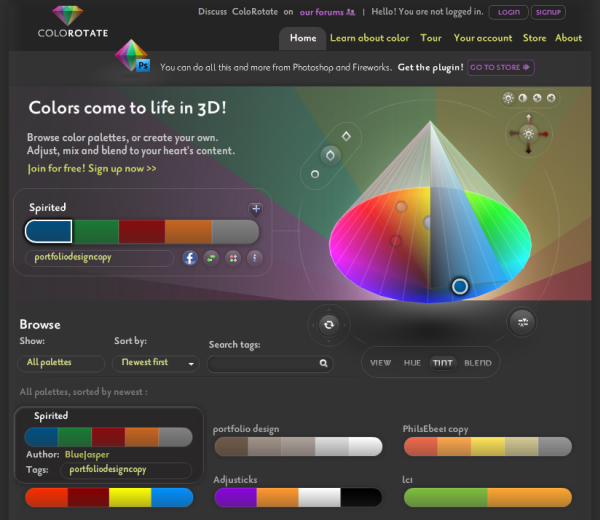The width and height of the screenshot is (600, 520).
Task: Click the up arrow on the brightness pad
Action: pyautogui.click(x=529, y=119)
